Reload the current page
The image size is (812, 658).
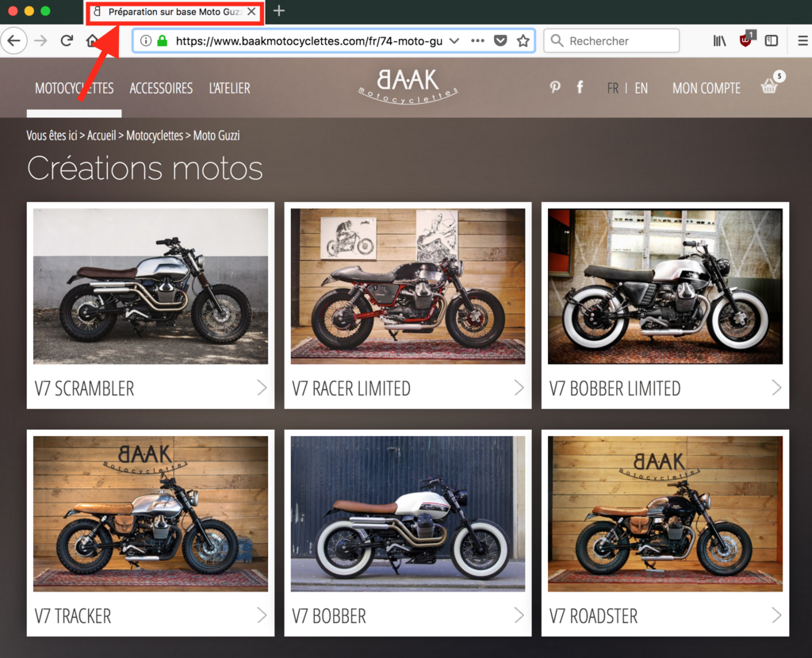pyautogui.click(x=67, y=40)
